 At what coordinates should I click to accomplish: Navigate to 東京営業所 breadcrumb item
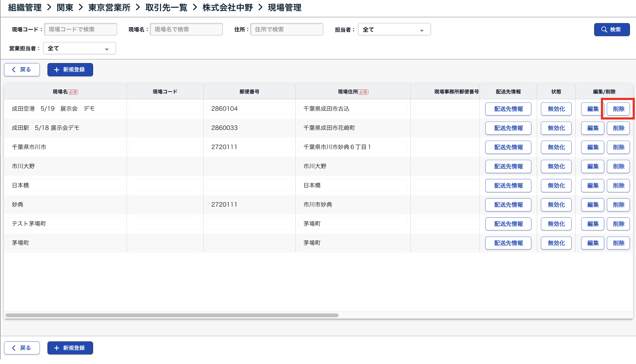(109, 8)
